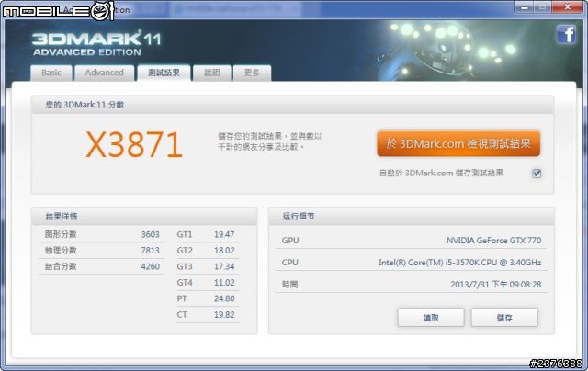Click the GT2 result 18.02
The width and height of the screenshot is (588, 371).
click(x=224, y=251)
